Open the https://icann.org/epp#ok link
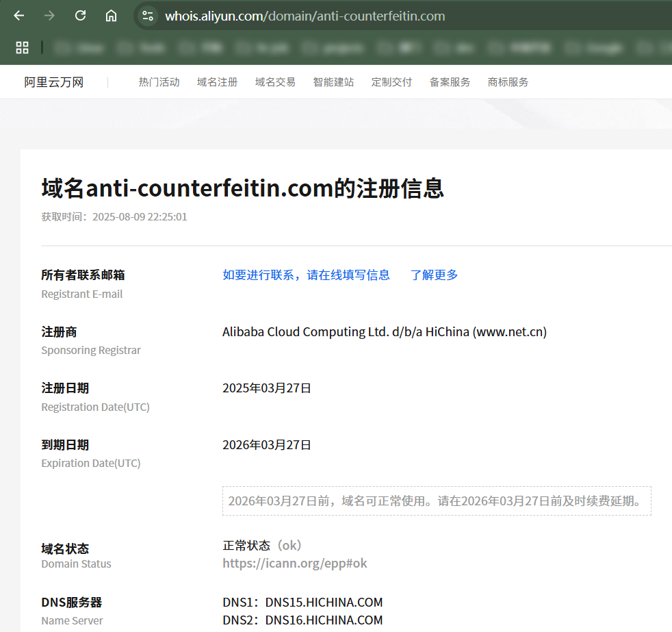Image resolution: width=672 pixels, height=632 pixels. (295, 563)
